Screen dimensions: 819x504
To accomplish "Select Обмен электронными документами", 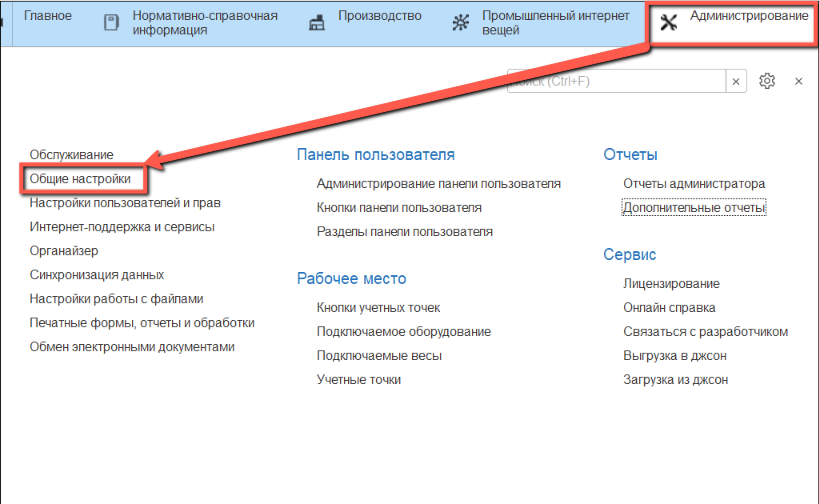I will [x=132, y=347].
